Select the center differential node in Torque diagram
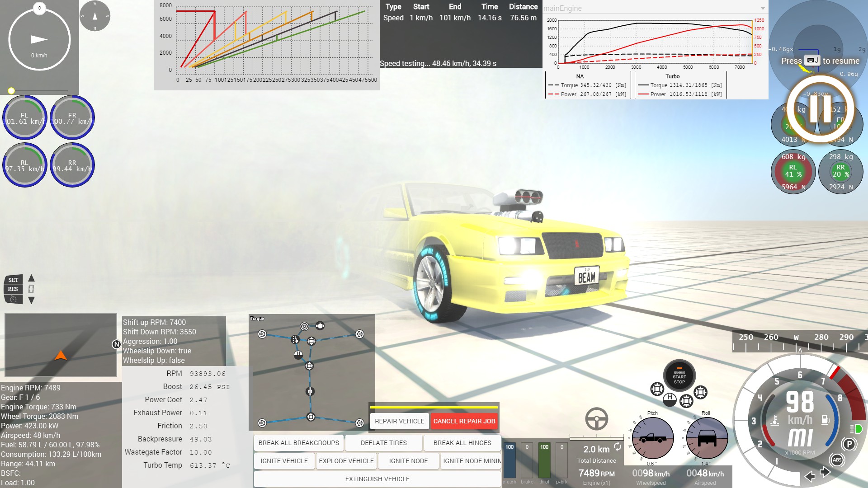This screenshot has height=488, width=868. [x=309, y=366]
